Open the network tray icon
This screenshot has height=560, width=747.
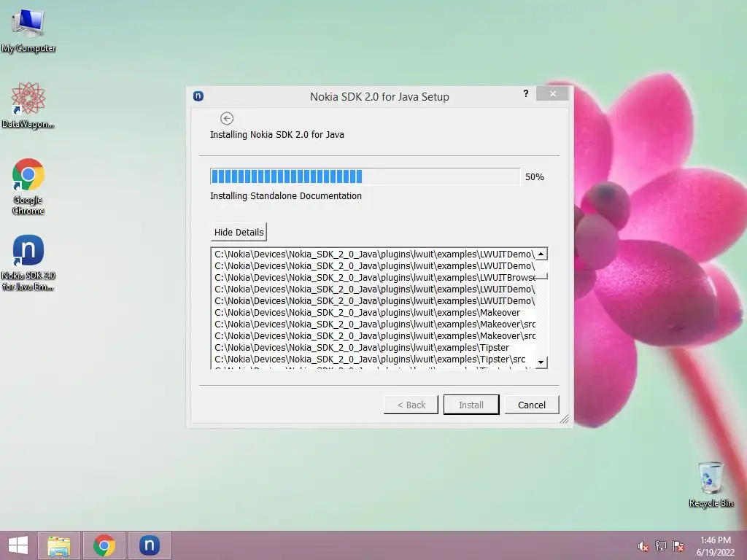point(661,546)
